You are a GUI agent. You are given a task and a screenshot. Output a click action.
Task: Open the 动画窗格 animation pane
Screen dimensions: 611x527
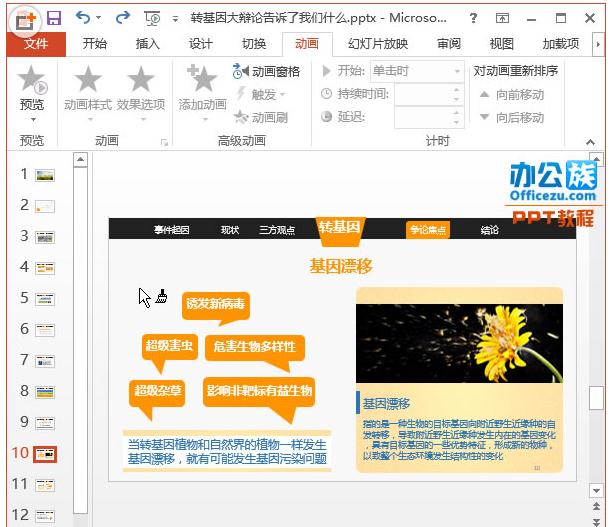point(266,72)
